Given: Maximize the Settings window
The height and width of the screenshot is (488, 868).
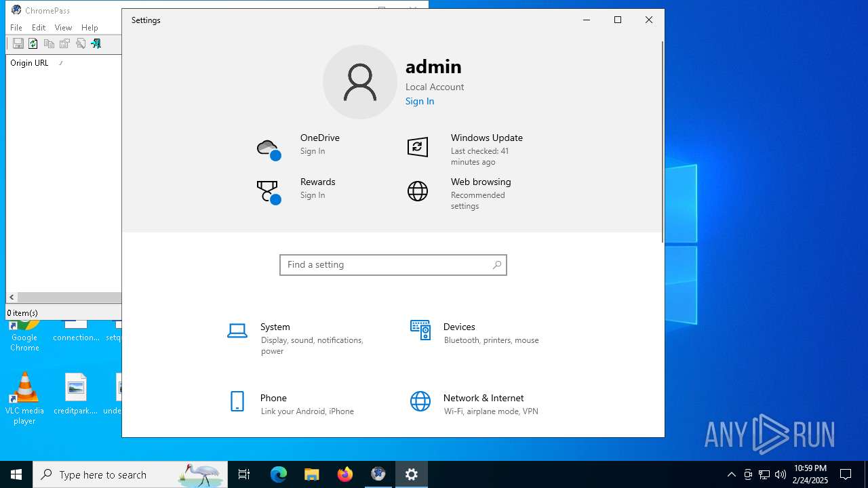Looking at the screenshot, I should pyautogui.click(x=618, y=20).
